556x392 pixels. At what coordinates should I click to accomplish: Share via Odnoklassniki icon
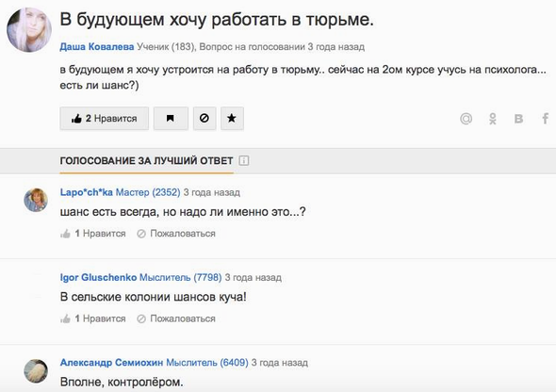pyautogui.click(x=493, y=119)
